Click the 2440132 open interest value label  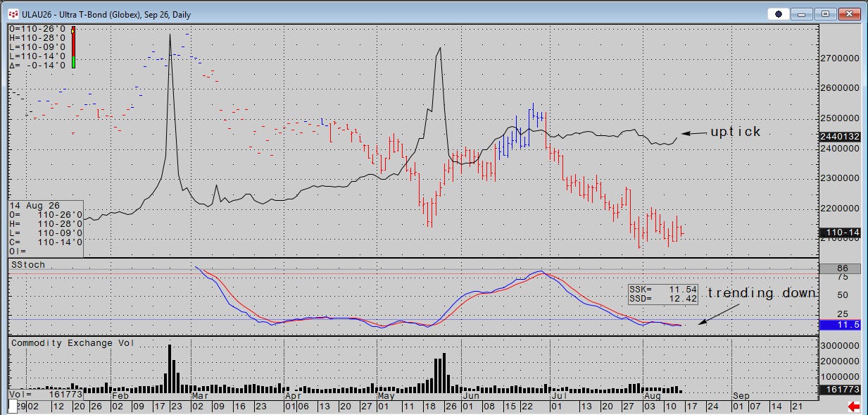840,137
